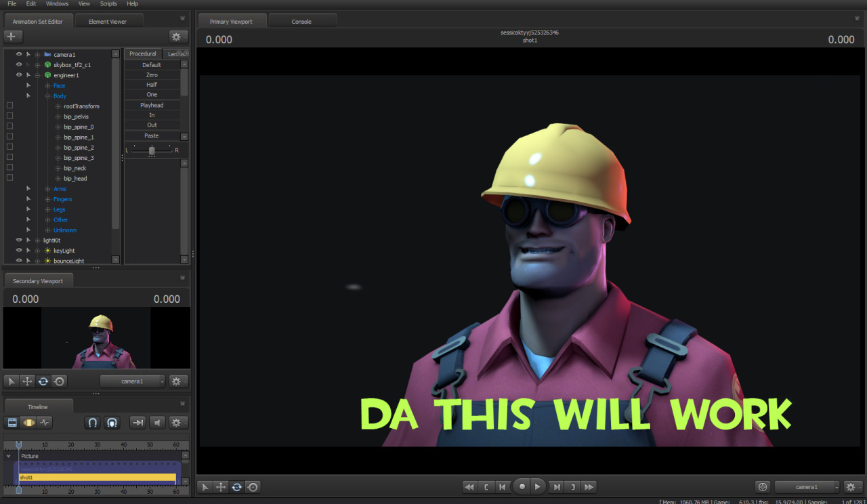The width and height of the screenshot is (867, 504).
Task: Switch to the Console tab
Action: (301, 22)
